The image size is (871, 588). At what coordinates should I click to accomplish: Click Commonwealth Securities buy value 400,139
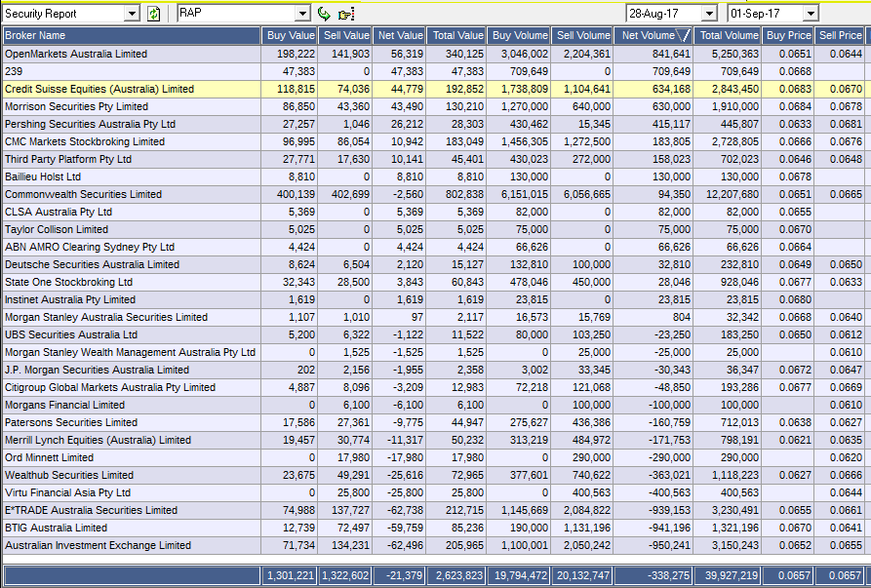(x=297, y=194)
